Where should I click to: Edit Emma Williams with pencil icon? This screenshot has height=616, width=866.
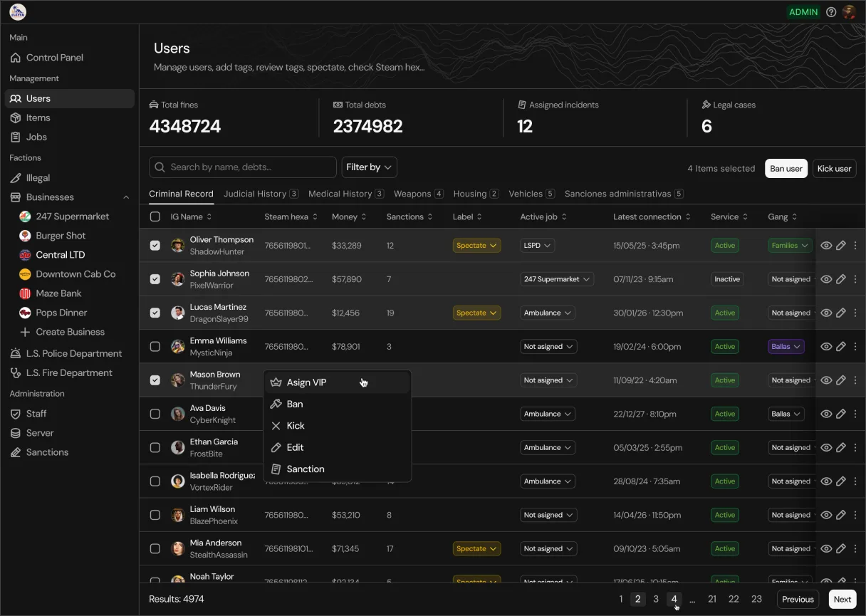pyautogui.click(x=841, y=347)
